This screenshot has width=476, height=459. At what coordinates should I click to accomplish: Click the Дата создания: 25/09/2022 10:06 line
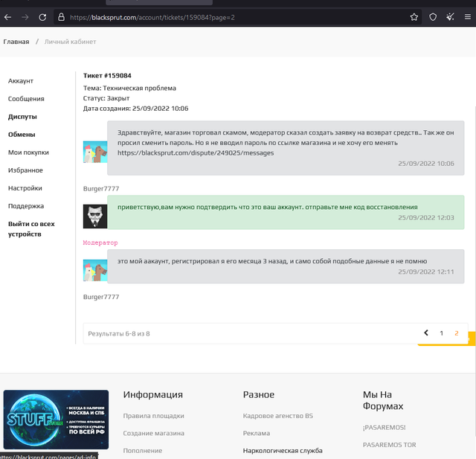click(135, 109)
